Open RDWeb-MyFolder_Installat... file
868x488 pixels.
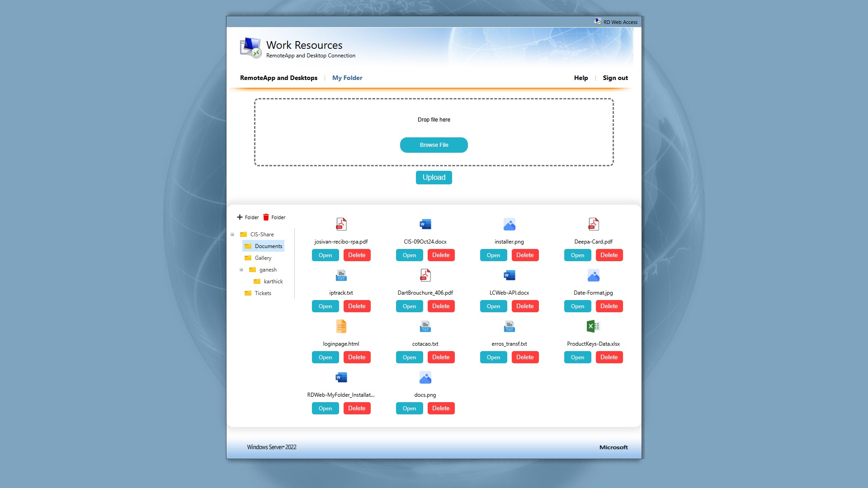(x=325, y=408)
